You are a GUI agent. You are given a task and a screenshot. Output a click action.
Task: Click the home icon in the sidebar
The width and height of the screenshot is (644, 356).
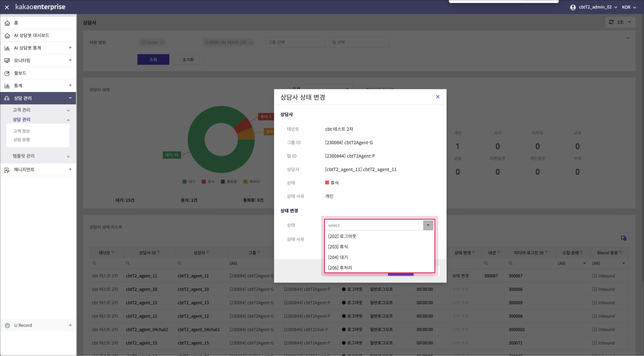pyautogui.click(x=7, y=23)
